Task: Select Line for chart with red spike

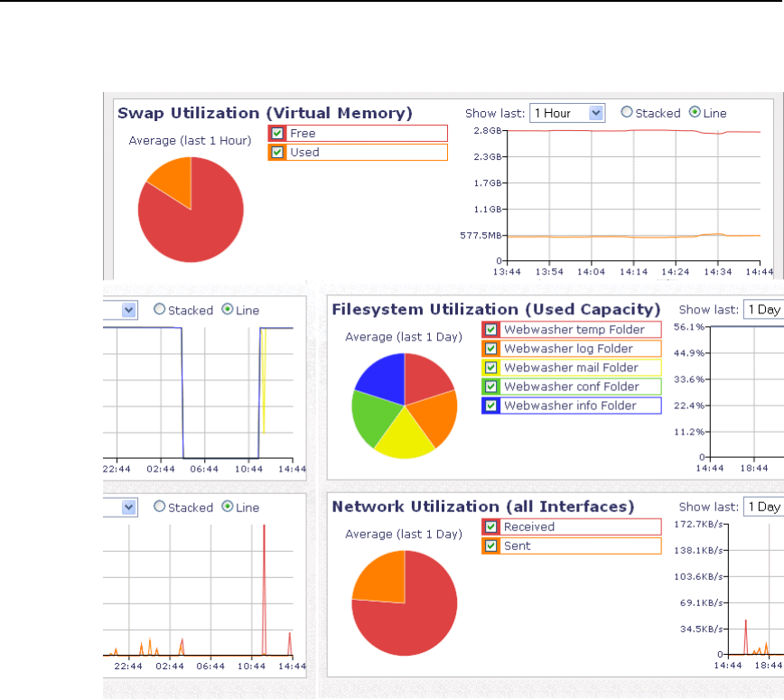Action: [x=228, y=507]
